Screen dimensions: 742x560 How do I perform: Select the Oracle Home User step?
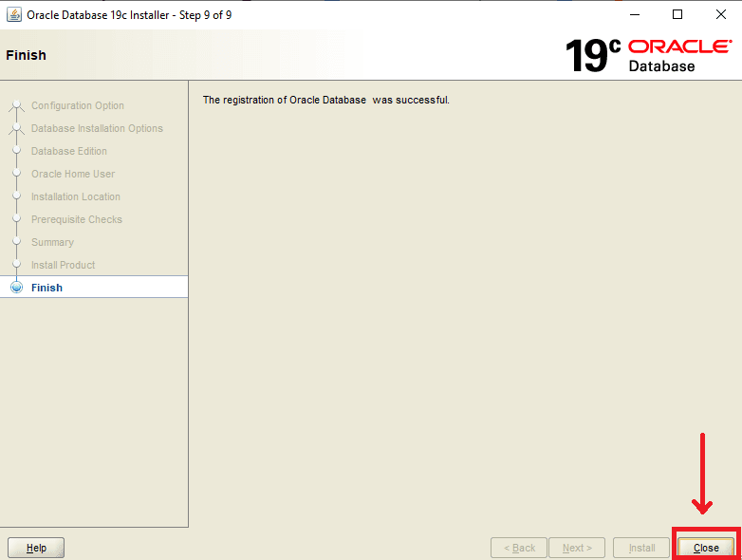pos(73,174)
